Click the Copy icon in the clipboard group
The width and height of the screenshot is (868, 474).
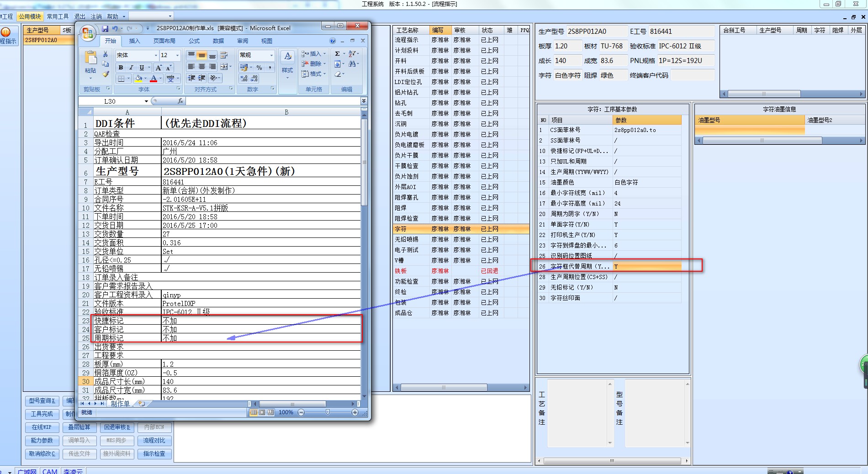[x=106, y=64]
